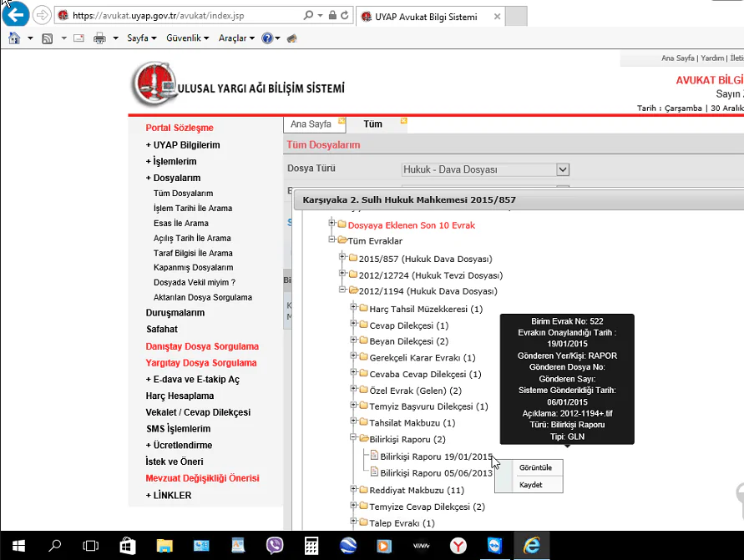Open the new tab button
The image size is (744, 560).
pyautogui.click(x=516, y=17)
